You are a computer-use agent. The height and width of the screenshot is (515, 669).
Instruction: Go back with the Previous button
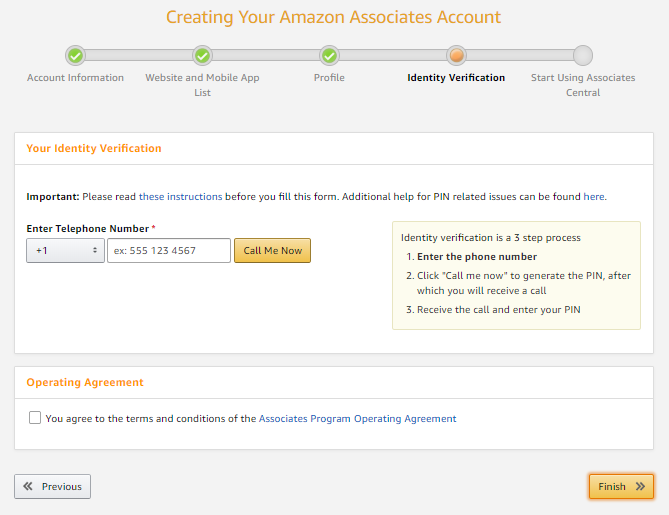click(52, 486)
